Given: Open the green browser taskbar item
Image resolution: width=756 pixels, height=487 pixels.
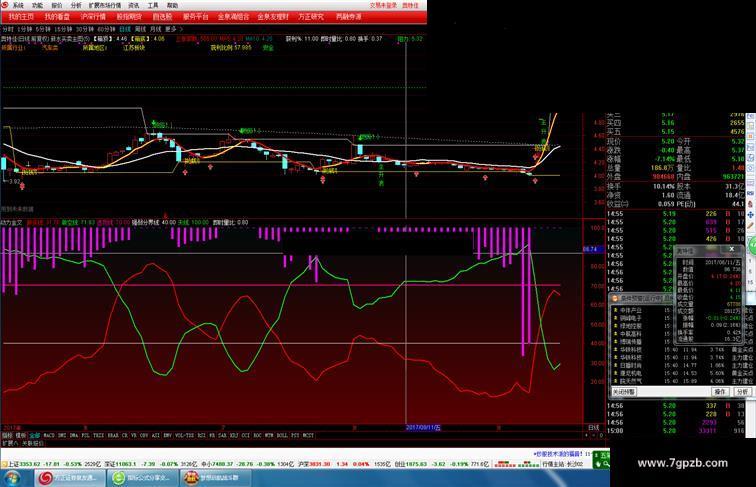Looking at the screenshot, I should pos(142,478).
